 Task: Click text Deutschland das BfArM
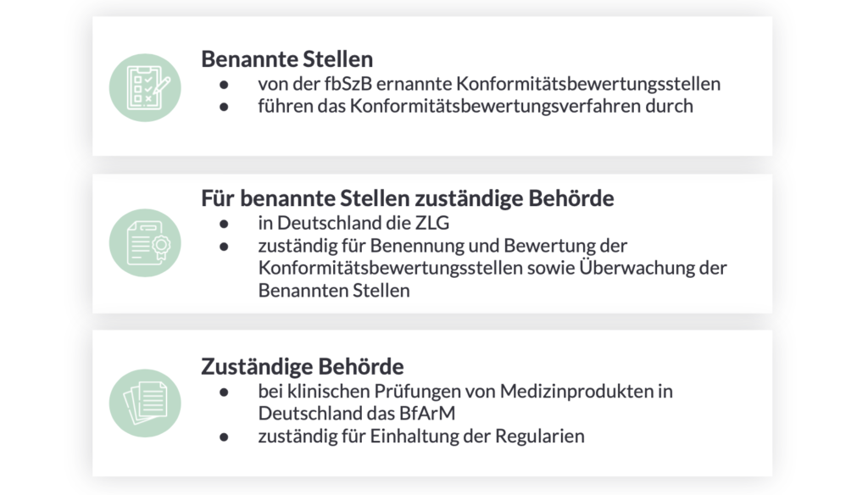357,414
